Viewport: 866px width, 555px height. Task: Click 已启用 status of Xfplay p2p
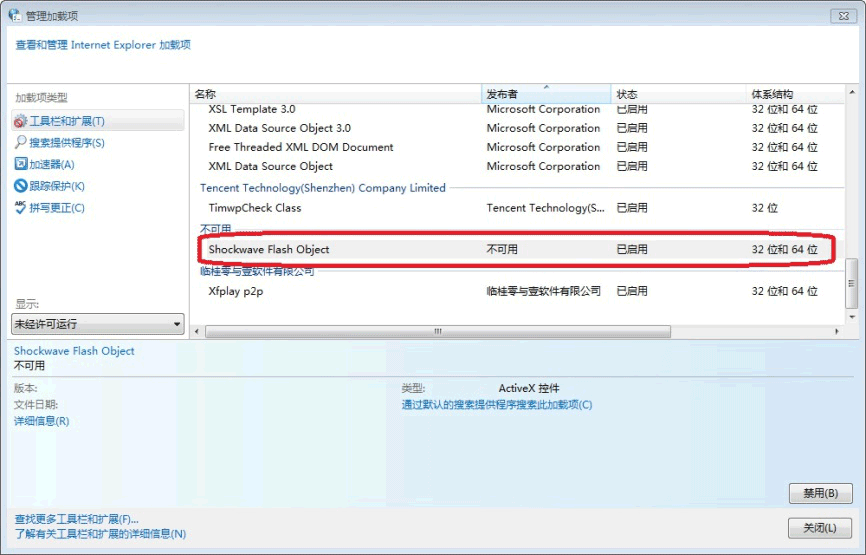click(x=632, y=291)
